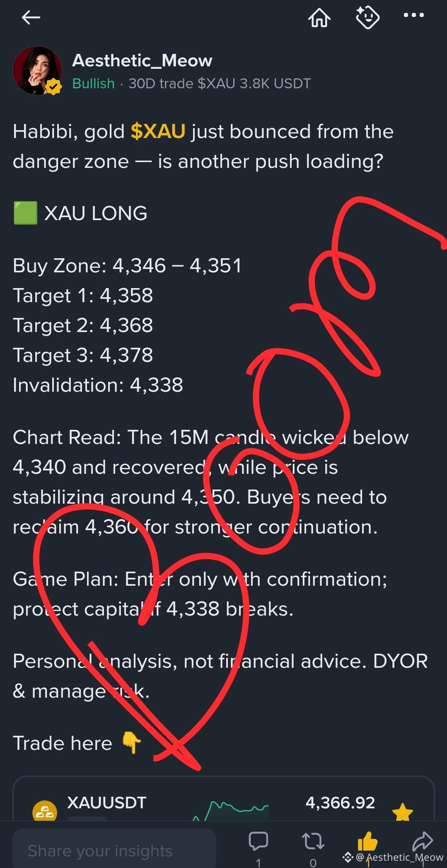The height and width of the screenshot is (868, 447).
Task: Toggle the thumbs-up like button
Action: click(367, 841)
